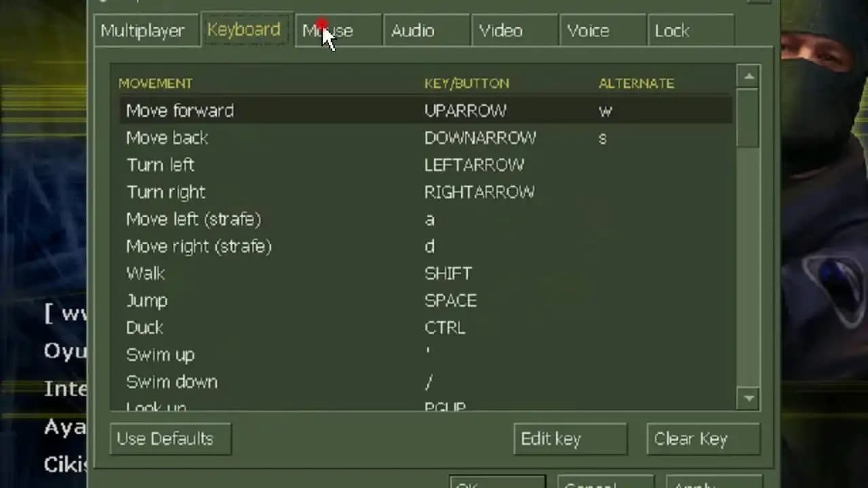Select the Jump action row
The width and height of the screenshot is (868, 488).
(x=426, y=300)
